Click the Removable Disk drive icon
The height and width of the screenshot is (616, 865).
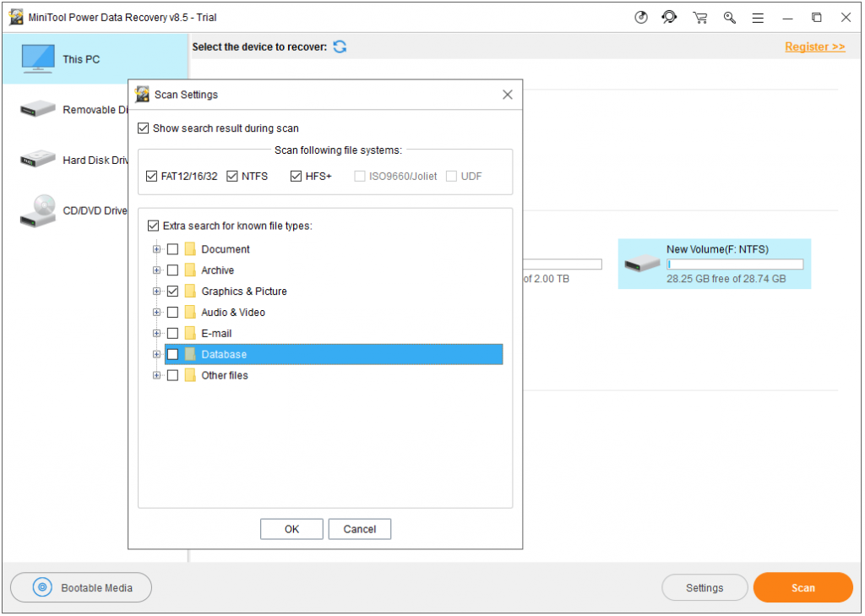(x=37, y=109)
